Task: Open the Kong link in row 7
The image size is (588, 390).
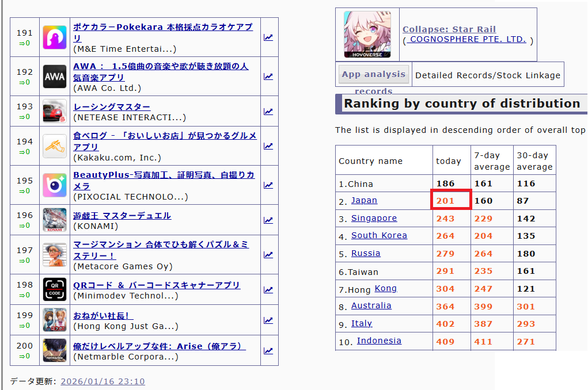Action: coord(386,288)
